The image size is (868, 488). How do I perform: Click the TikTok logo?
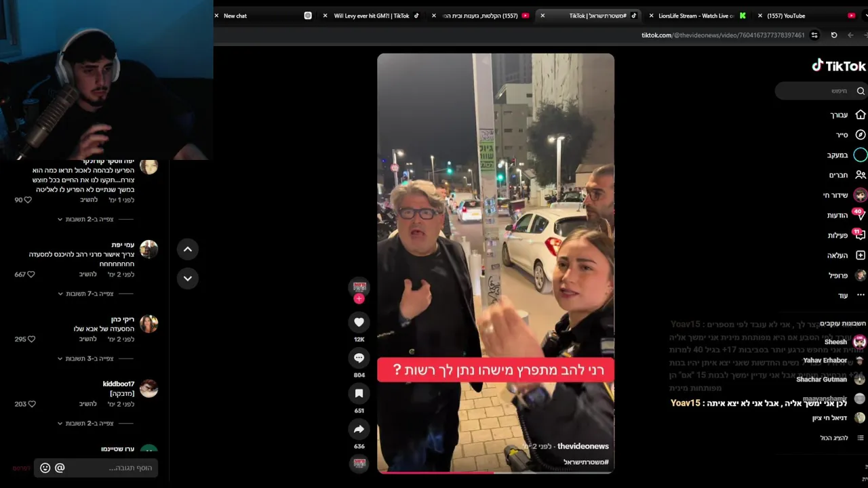(839, 66)
